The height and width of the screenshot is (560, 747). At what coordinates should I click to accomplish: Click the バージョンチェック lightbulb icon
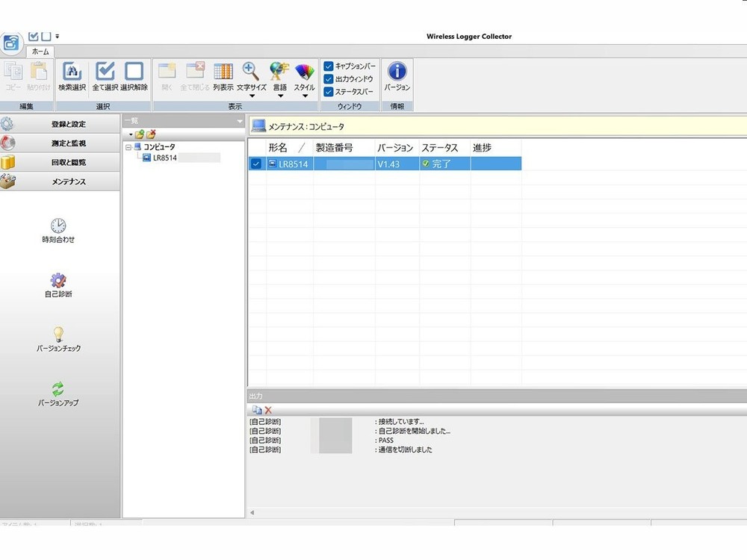(58, 335)
